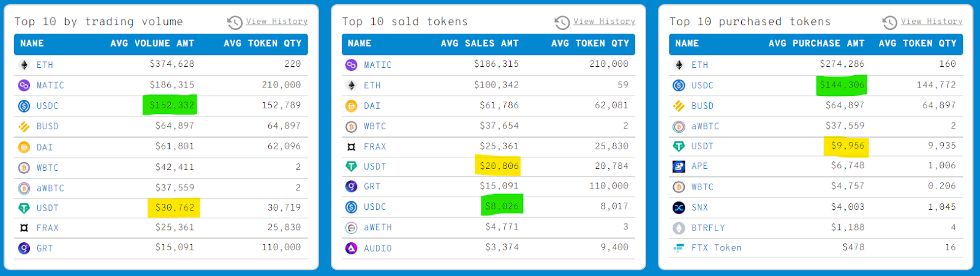
Task: Click the BUSD icon in purchased tokens table
Action: pyautogui.click(x=679, y=106)
